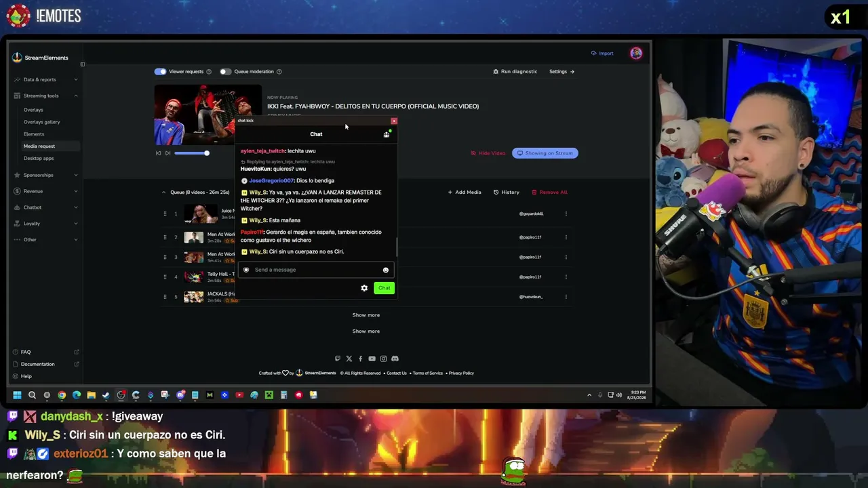Go back to the previous song
Image resolution: width=868 pixels, height=488 pixels.
(158, 153)
